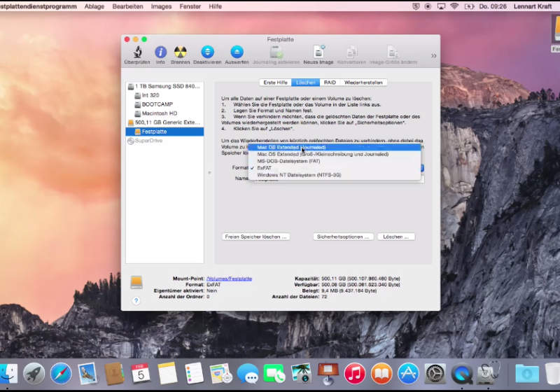This screenshot has width=560, height=392.
Task: Switch to the Erste Hilfe tab
Action: 275,83
